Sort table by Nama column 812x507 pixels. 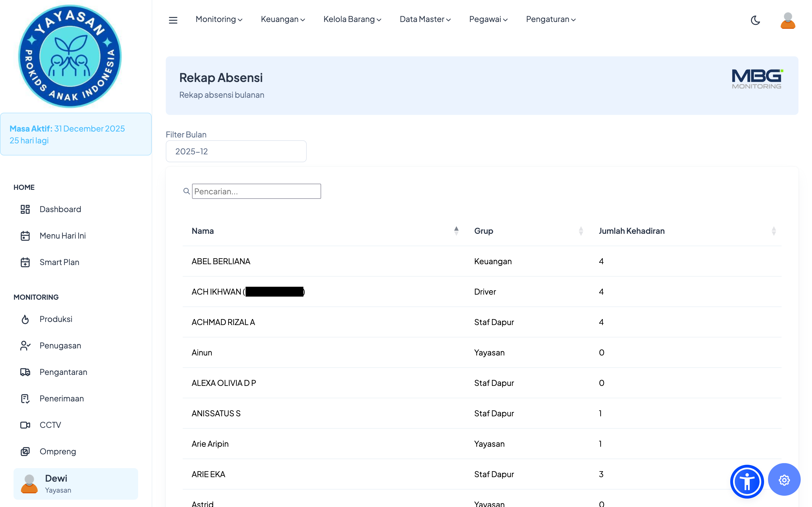pos(203,231)
